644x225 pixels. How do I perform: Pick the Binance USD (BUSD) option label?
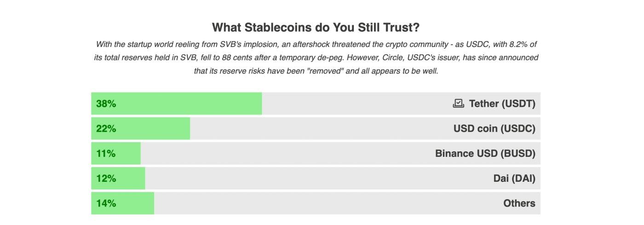click(485, 154)
